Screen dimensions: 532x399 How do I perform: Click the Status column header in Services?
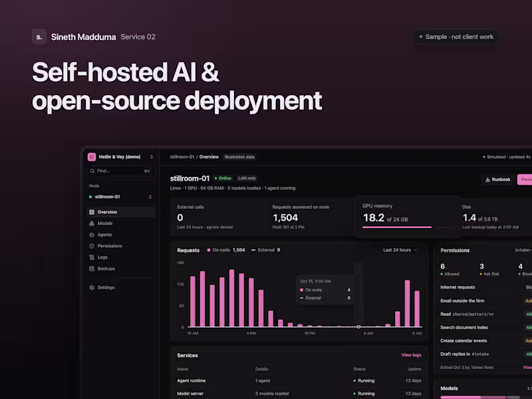coord(359,369)
